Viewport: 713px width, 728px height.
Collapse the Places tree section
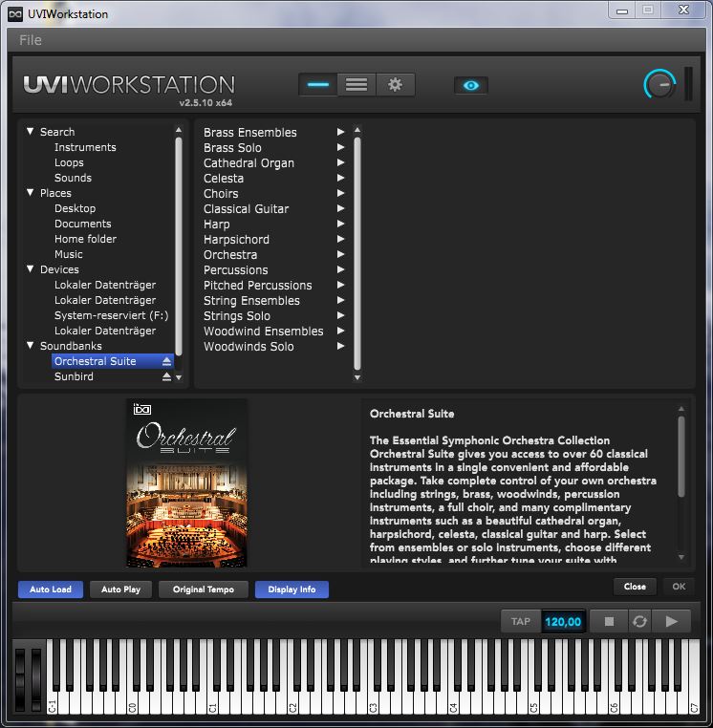(x=31, y=192)
